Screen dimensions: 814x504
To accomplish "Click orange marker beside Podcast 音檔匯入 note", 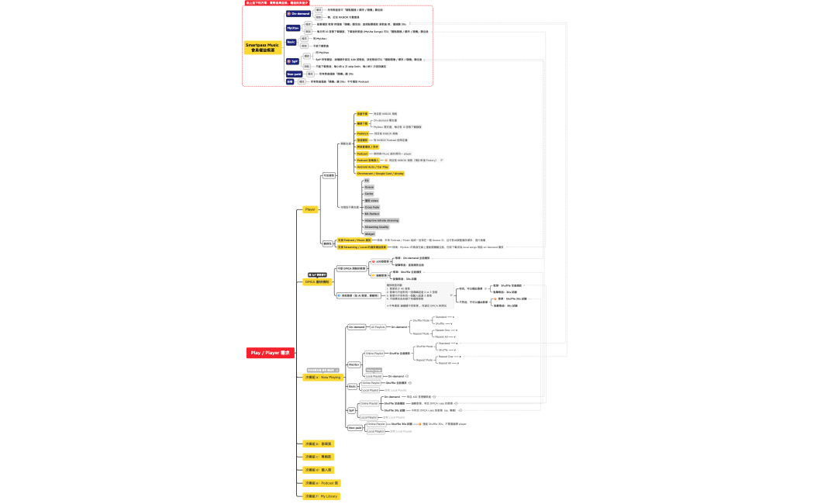I will [385, 161].
